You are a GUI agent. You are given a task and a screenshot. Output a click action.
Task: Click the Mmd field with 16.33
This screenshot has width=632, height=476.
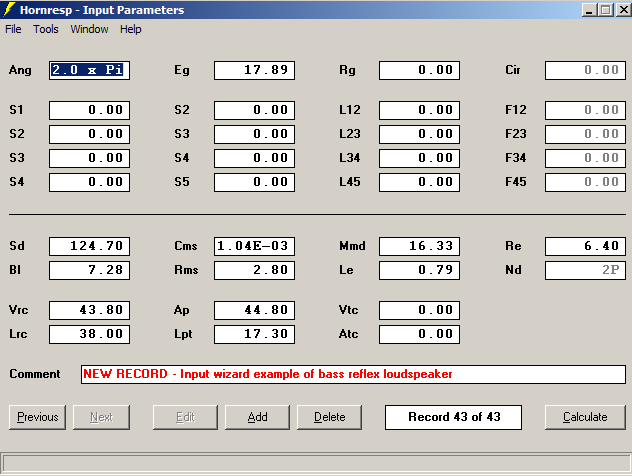click(x=419, y=246)
